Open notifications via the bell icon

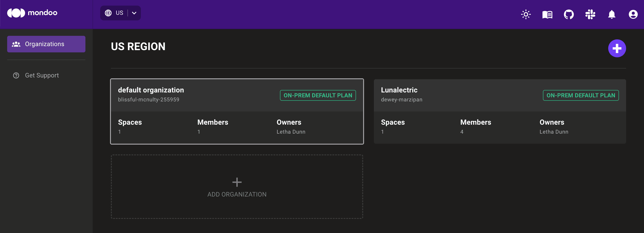point(612,14)
